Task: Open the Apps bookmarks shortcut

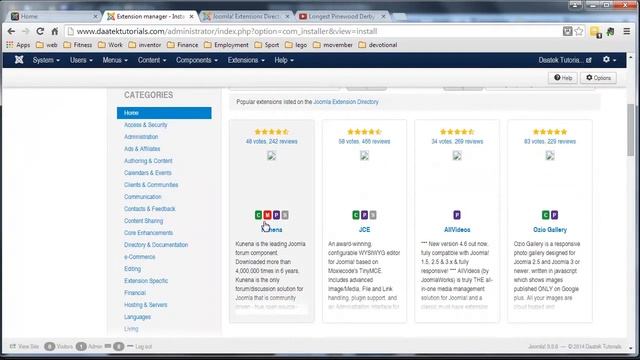Action: coord(18,45)
